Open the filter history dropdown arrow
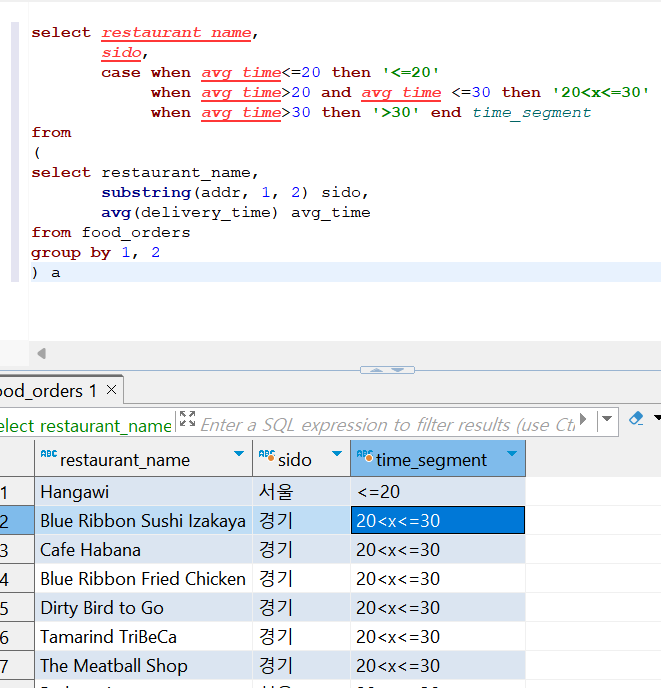This screenshot has width=661, height=688. coord(607,419)
